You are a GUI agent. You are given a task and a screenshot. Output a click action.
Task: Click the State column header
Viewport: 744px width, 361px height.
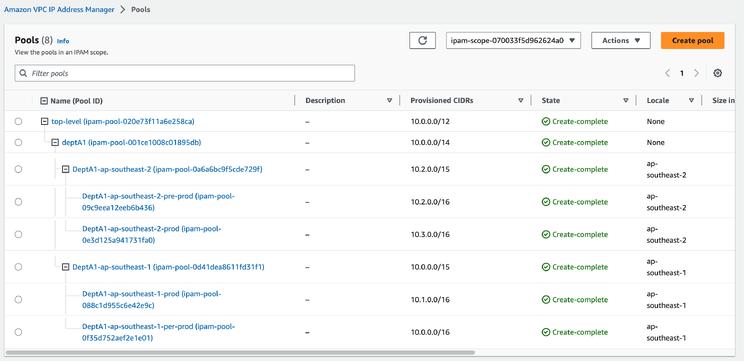[x=550, y=101]
